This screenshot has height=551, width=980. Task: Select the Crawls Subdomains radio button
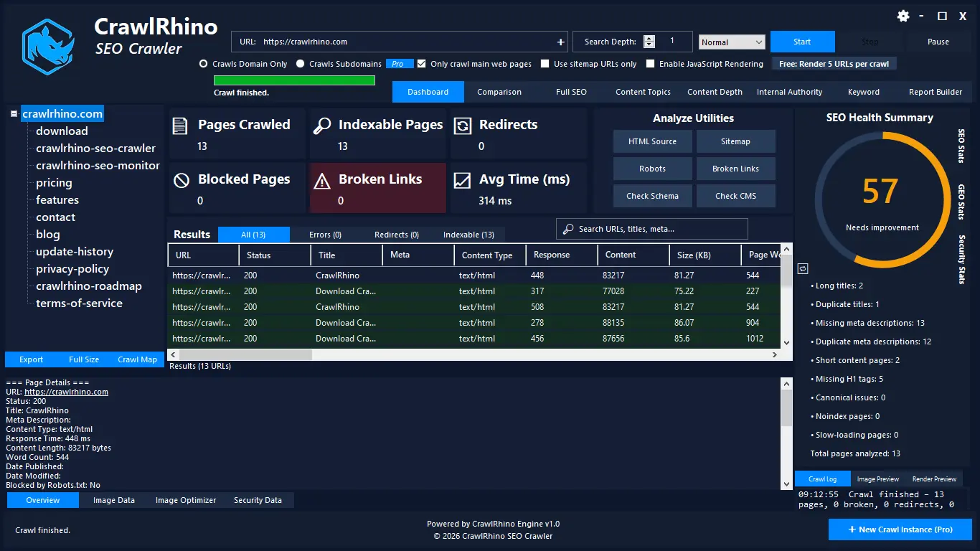(301, 64)
